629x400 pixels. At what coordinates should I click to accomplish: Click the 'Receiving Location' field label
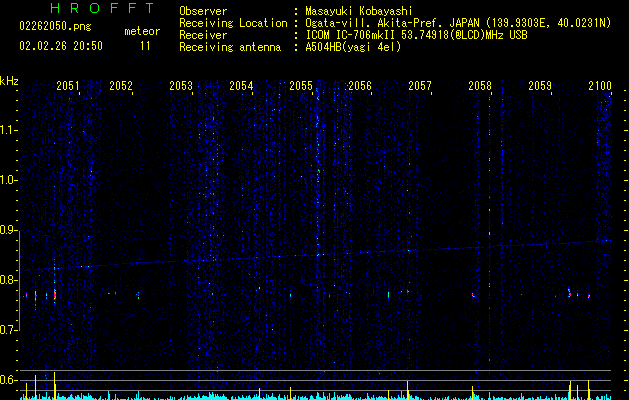click(x=233, y=23)
